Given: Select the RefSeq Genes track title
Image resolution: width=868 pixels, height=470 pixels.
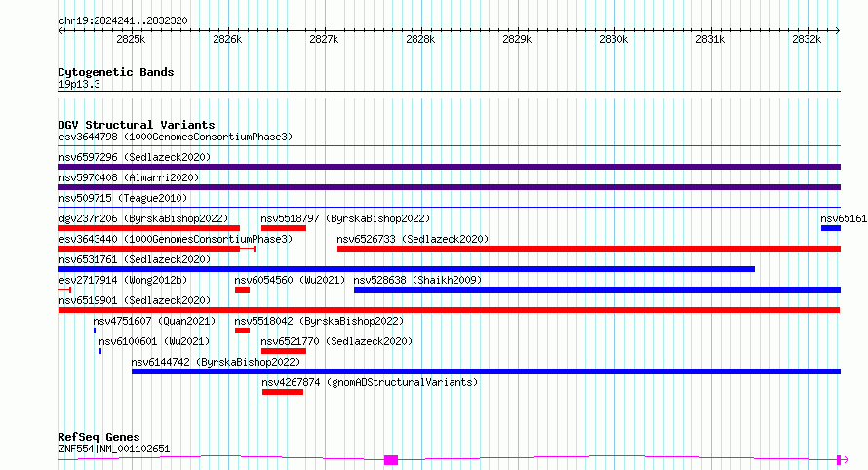Looking at the screenshot, I should tap(99, 437).
